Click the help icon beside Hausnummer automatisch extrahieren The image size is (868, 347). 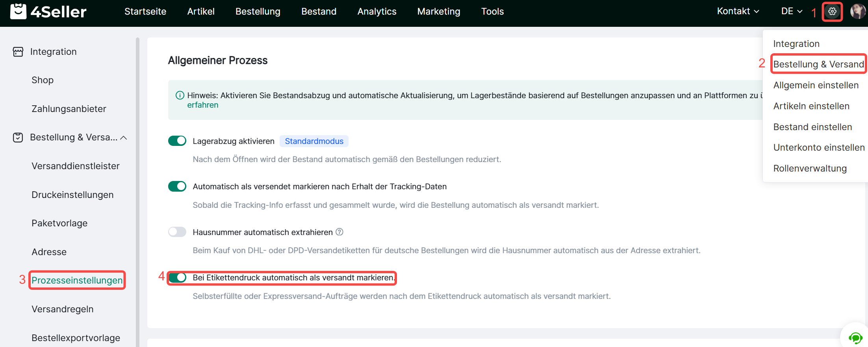[x=339, y=232]
